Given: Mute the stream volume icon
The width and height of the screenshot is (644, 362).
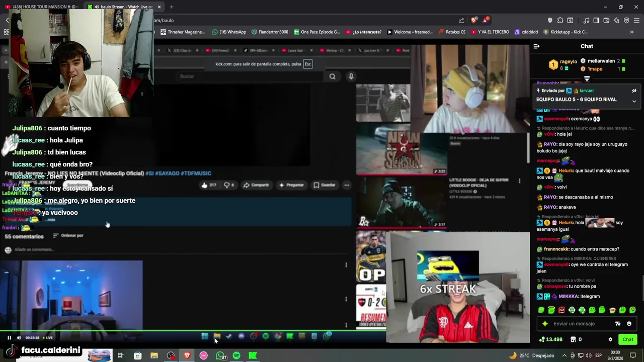Looking at the screenshot, I should click(19, 338).
